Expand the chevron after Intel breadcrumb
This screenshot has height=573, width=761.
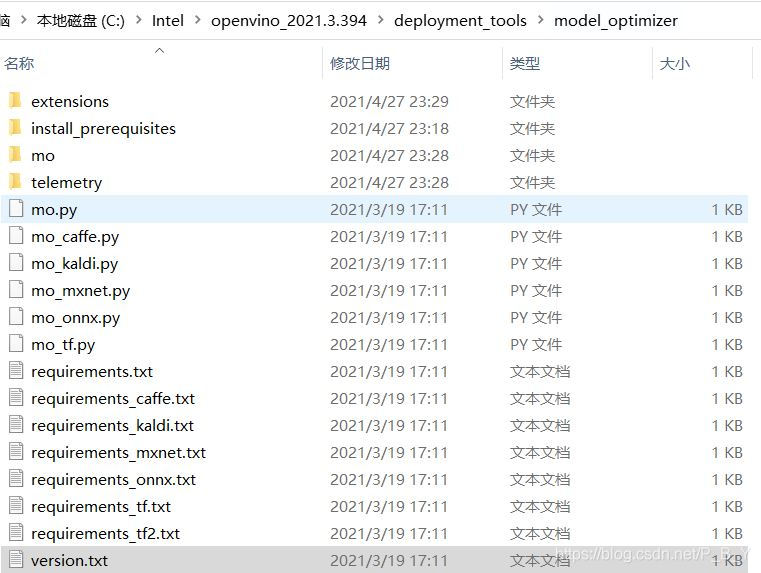tap(197, 20)
